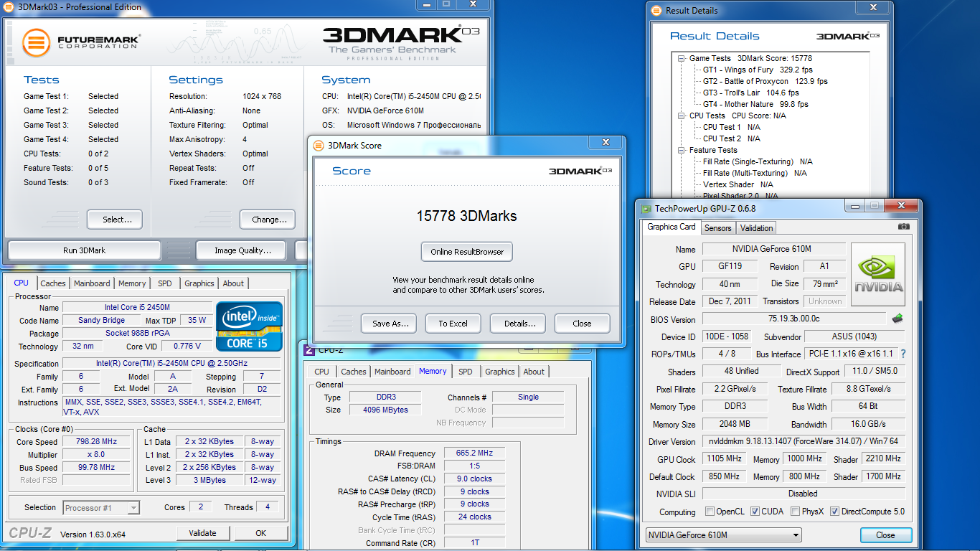The width and height of the screenshot is (980, 551).
Task: Toggle the DirectCompute 5.0 checkbox
Action: pos(834,512)
